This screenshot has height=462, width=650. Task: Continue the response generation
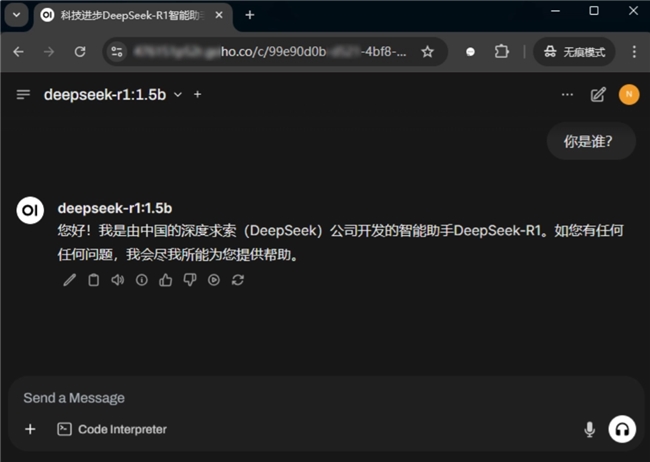coord(214,280)
